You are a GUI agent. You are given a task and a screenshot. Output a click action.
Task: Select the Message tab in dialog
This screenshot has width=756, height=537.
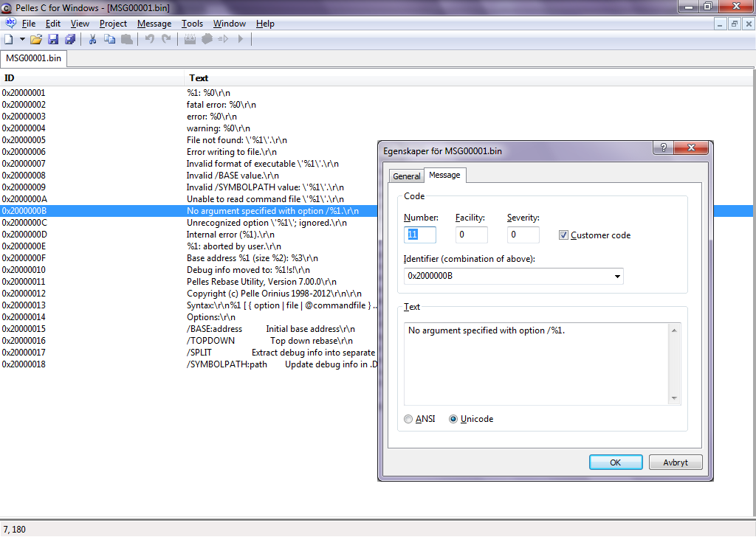coord(444,175)
